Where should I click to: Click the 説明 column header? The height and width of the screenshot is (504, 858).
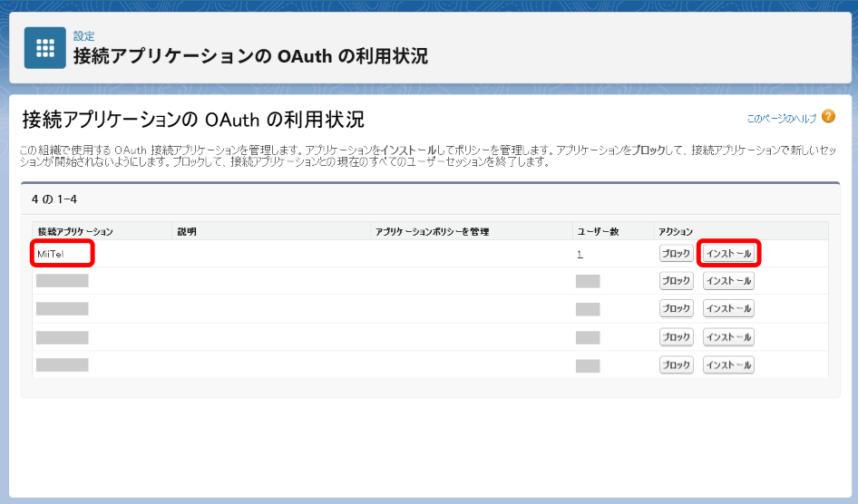point(187,232)
